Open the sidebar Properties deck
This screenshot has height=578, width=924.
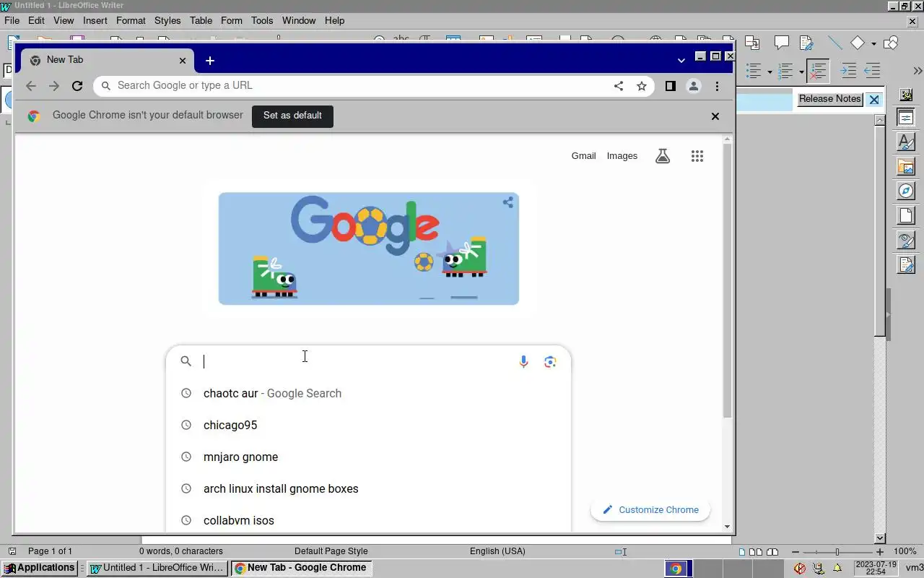pos(906,118)
